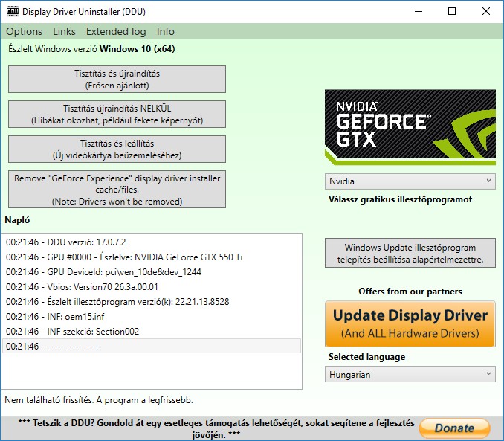Click 'Tisztítás és leállítás' clean and shutdown button

point(117,149)
